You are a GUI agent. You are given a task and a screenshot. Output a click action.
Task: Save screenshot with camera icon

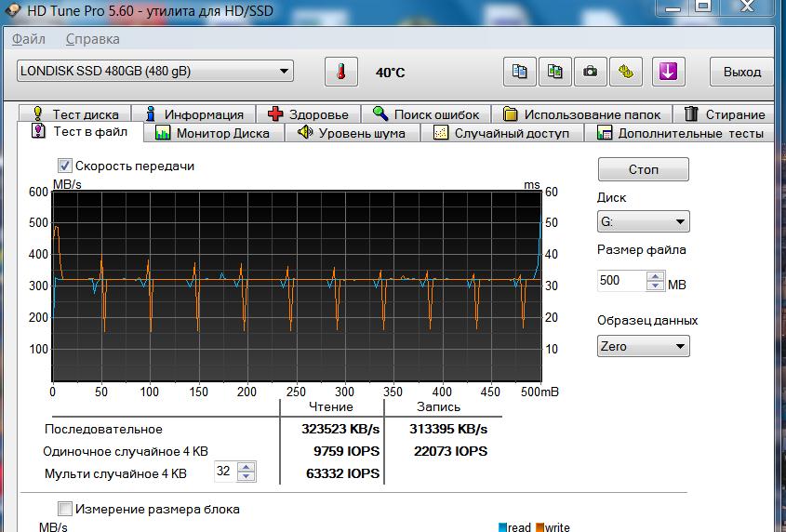(591, 72)
